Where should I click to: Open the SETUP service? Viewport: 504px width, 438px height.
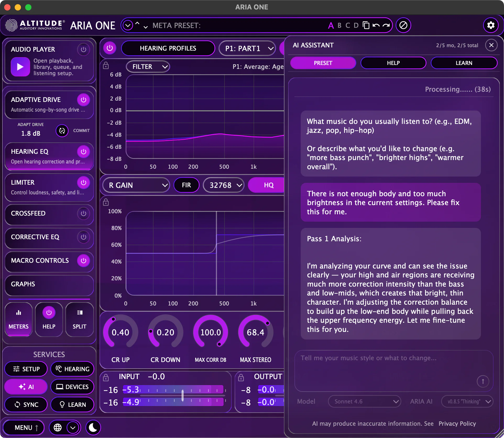coord(26,369)
